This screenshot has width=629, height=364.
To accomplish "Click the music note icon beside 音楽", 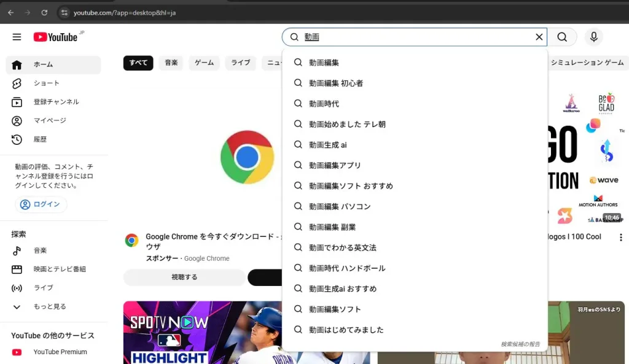I will coord(17,251).
